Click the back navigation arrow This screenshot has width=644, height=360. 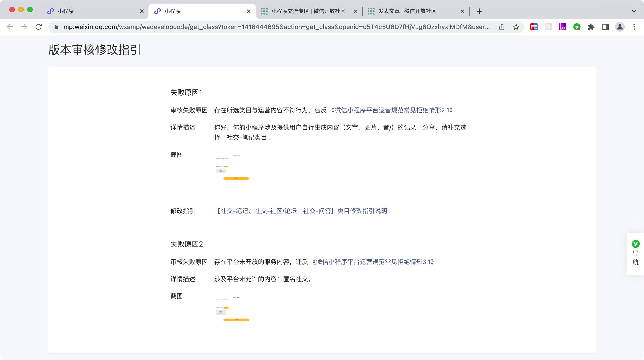coord(10,27)
